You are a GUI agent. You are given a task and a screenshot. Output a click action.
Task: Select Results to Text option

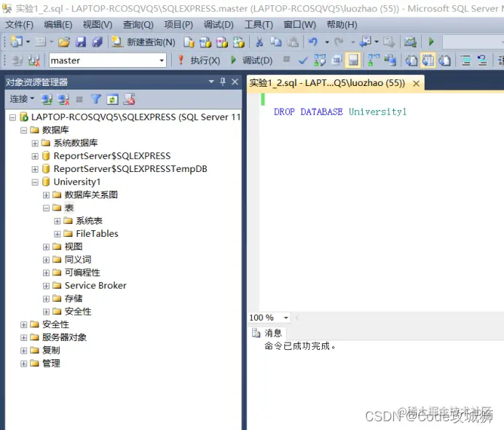click(x=412, y=60)
